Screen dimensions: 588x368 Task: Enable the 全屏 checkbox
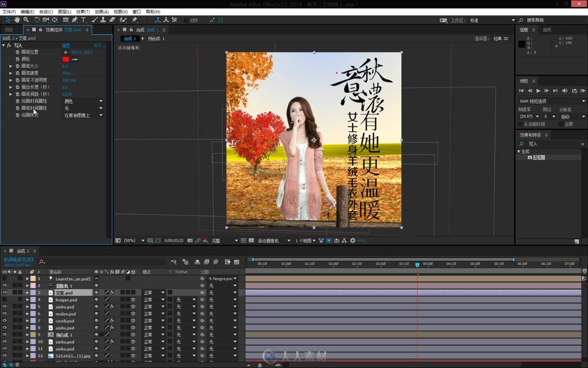561,124
